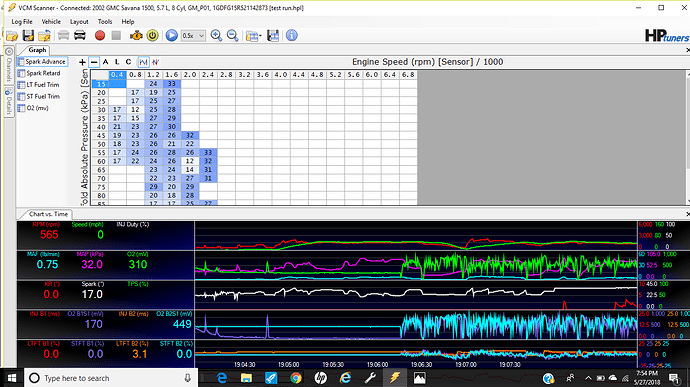Select the ST Fuel Trim graph

pos(38,96)
